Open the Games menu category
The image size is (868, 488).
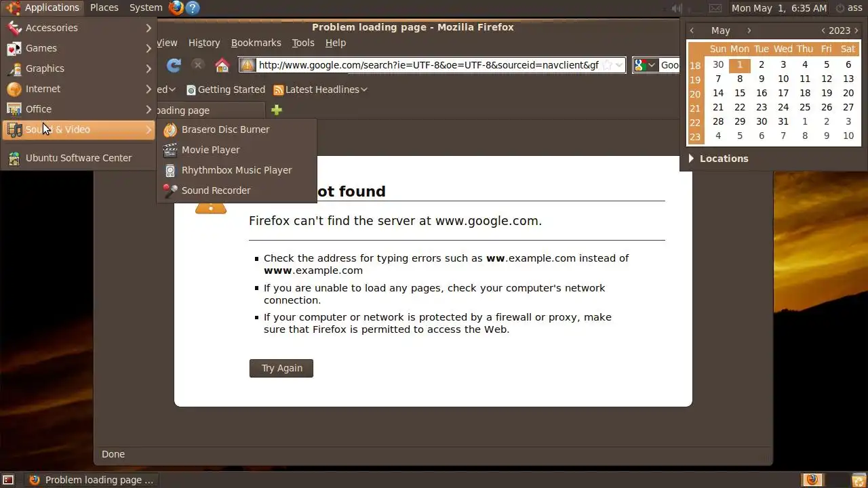click(79, 48)
